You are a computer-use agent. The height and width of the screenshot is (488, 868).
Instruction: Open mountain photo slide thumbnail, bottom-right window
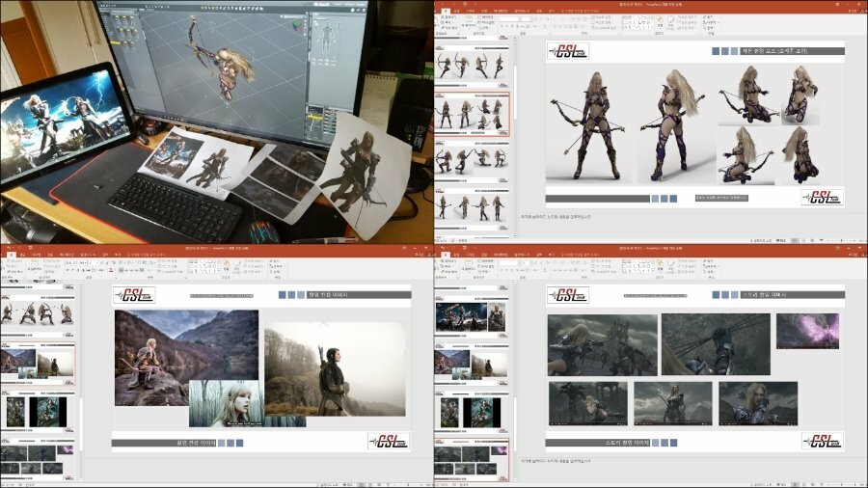point(472,363)
